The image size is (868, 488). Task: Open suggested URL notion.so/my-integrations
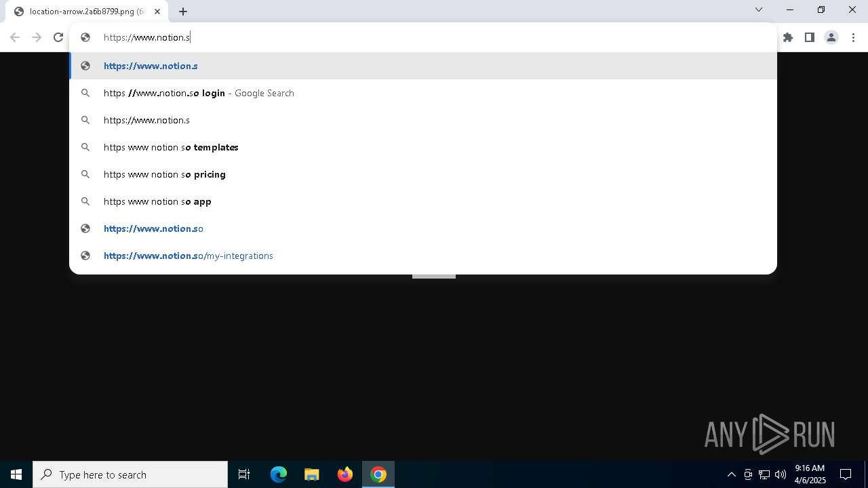tap(423, 256)
